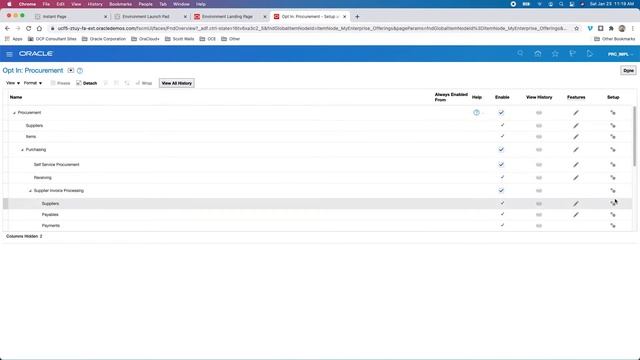Edit features pencil for Receiving row
This screenshot has width=640, height=360.
[576, 178]
